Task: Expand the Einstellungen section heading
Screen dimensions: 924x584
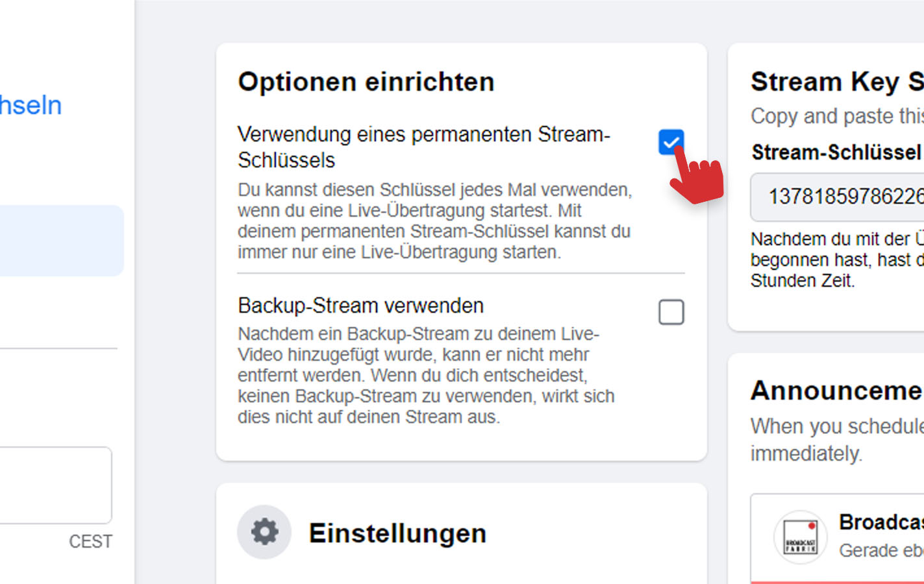Action: [397, 533]
